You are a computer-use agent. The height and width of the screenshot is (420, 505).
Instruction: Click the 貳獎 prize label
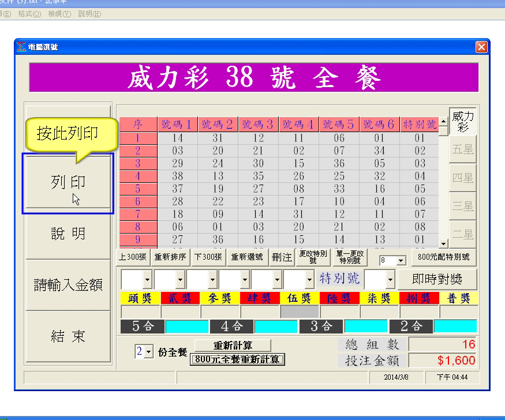tap(180, 298)
